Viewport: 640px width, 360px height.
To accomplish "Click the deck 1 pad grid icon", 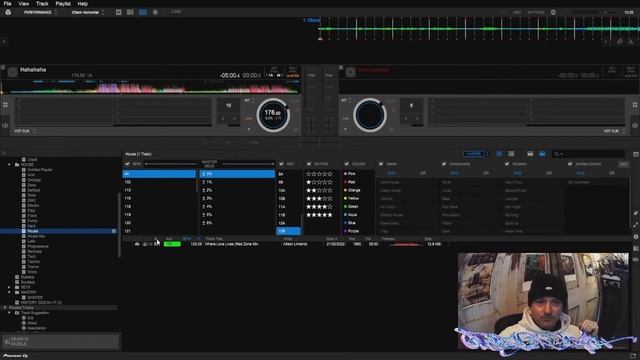I will (5, 105).
